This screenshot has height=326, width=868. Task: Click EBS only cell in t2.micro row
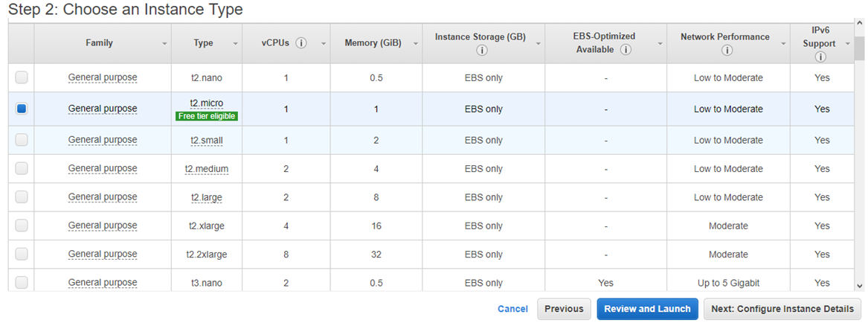point(483,109)
